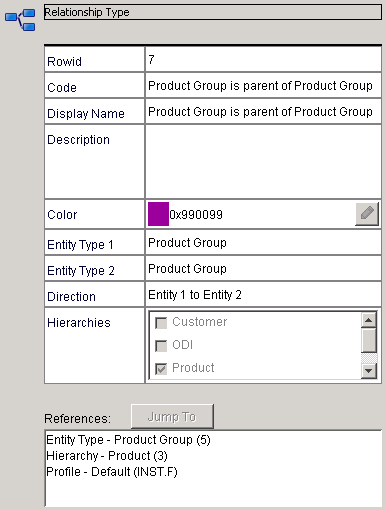385x510 pixels.
Task: Click into the empty Description field
Action: (x=263, y=162)
